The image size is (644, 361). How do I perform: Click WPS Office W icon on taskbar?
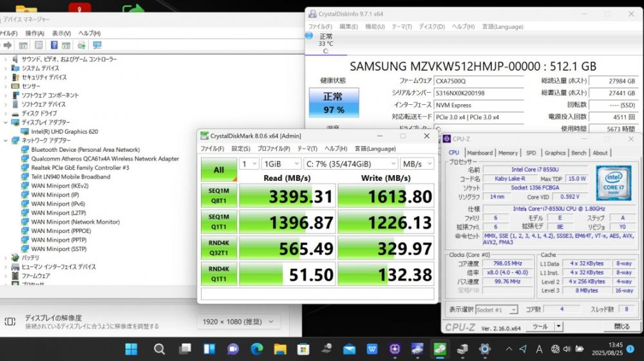[372, 349]
